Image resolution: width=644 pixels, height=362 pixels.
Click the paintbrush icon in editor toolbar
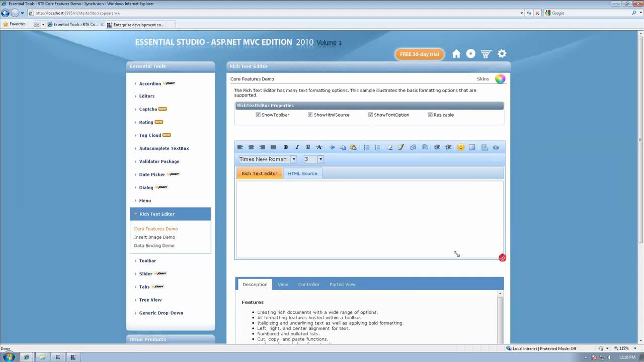click(401, 147)
